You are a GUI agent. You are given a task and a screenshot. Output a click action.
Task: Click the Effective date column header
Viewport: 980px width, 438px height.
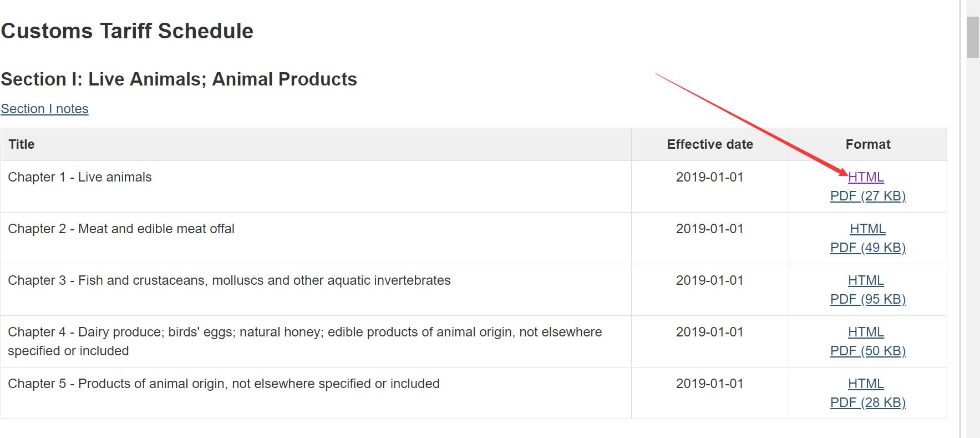point(710,144)
